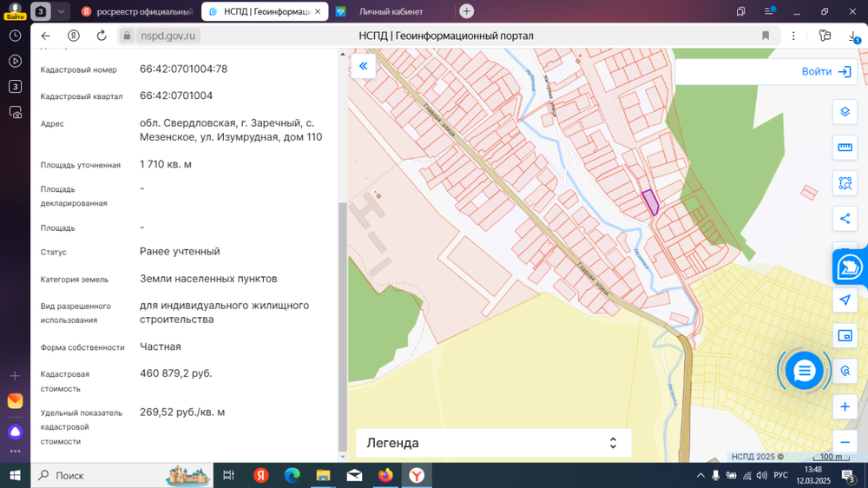Open browser history clock in sidebar

pyautogui.click(x=15, y=36)
